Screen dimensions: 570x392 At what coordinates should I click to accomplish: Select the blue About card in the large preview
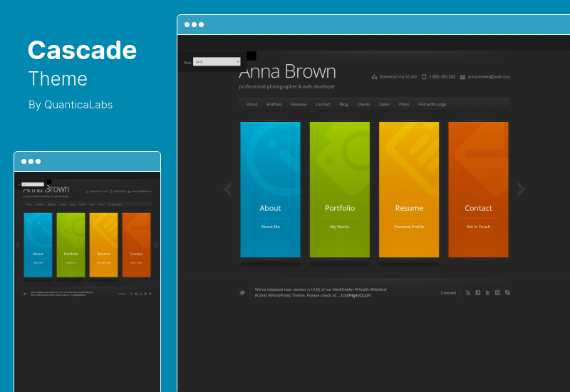coord(271,190)
